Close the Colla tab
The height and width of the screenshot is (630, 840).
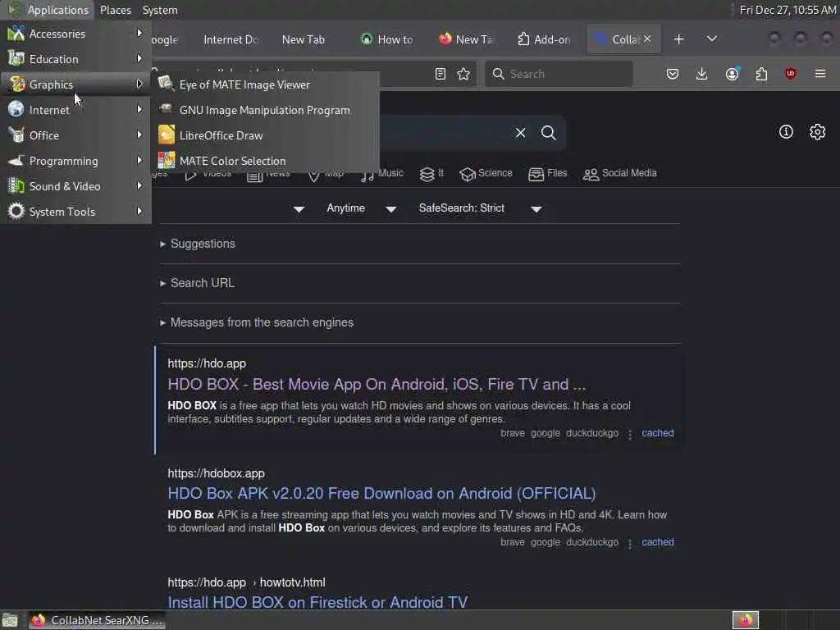point(647,39)
